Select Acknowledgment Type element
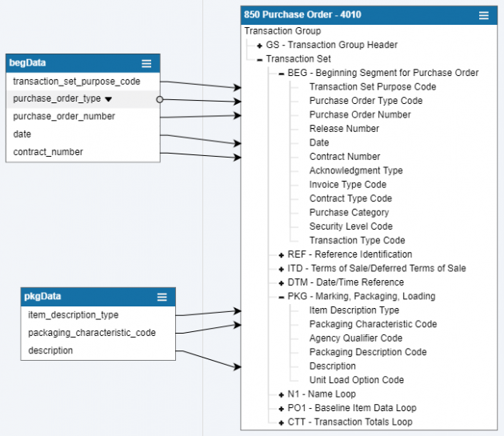Viewport: 504px width, 436px height. 356,170
